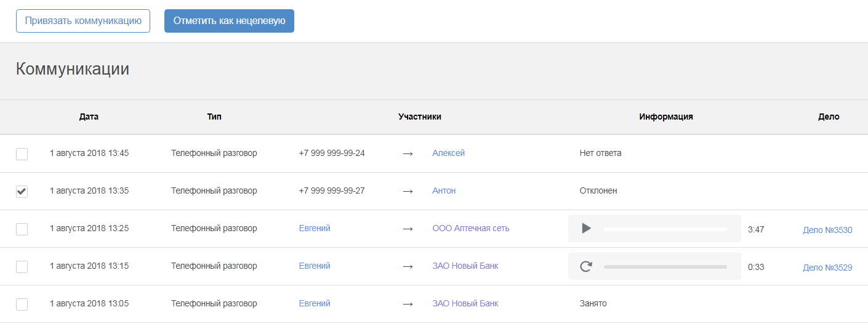The height and width of the screenshot is (323, 868).
Task: Open case link Дело №3529
Action: (827, 268)
